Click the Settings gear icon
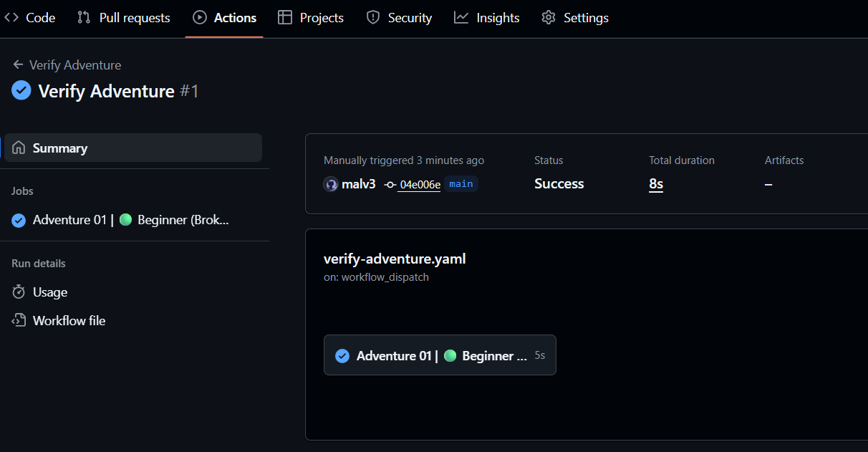Image resolution: width=868 pixels, height=452 pixels. point(549,18)
